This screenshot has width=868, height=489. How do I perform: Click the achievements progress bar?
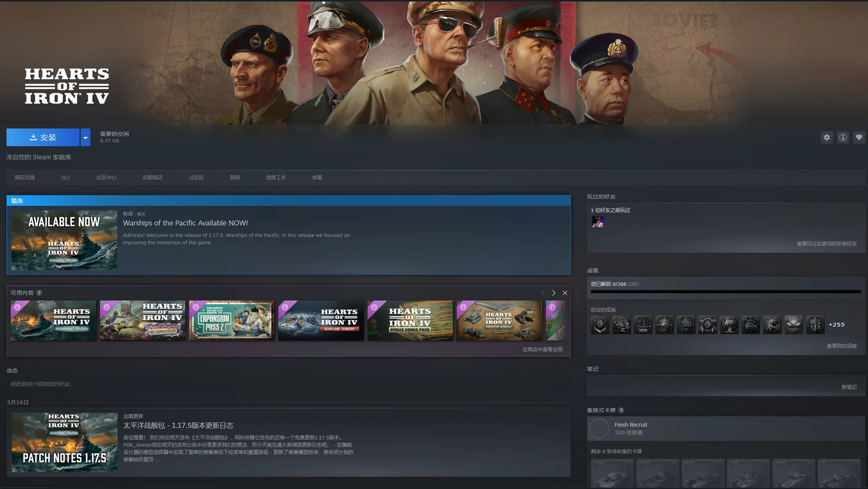(725, 292)
